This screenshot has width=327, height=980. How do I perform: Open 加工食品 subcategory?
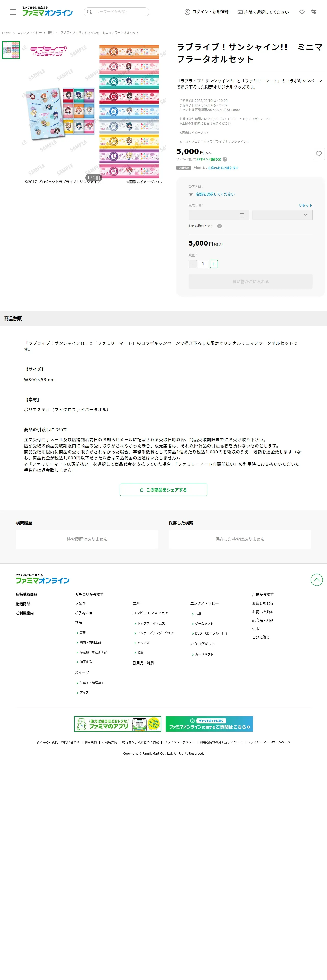pyautogui.click(x=86, y=662)
